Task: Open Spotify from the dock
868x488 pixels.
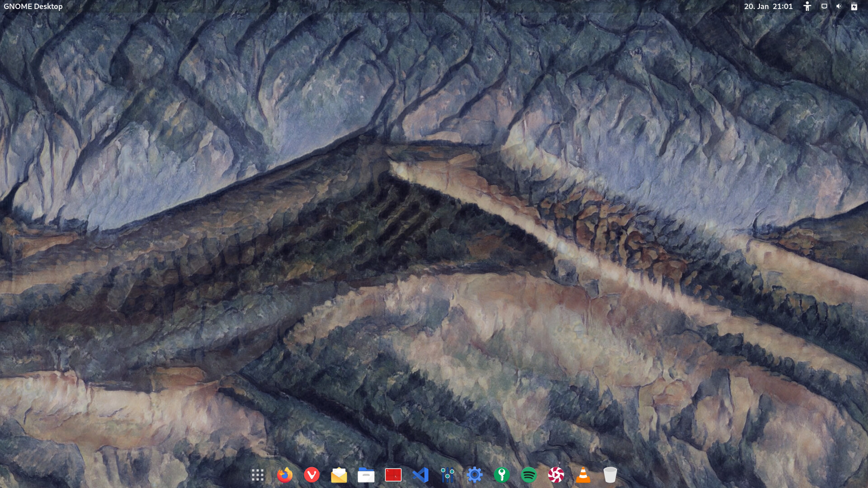Action: point(528,475)
